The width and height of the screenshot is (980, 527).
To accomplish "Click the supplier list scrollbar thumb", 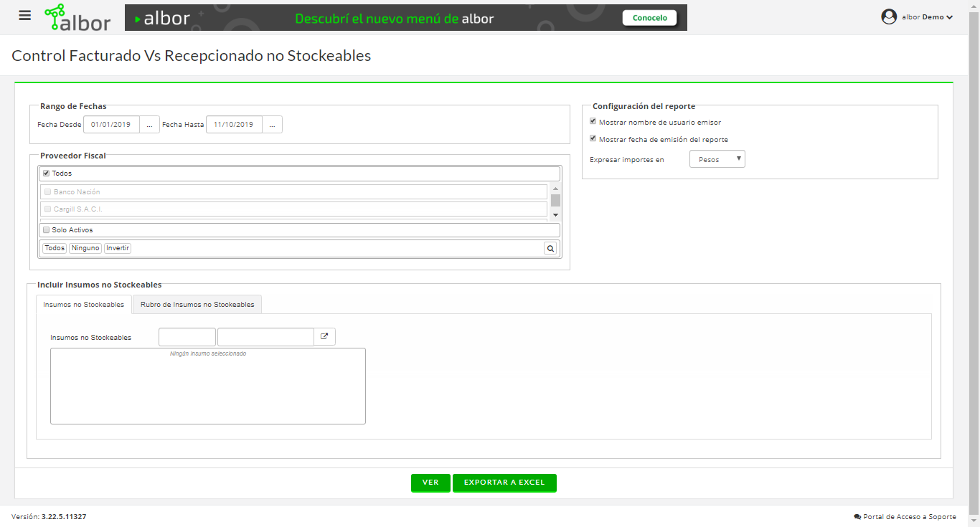I will [555, 200].
